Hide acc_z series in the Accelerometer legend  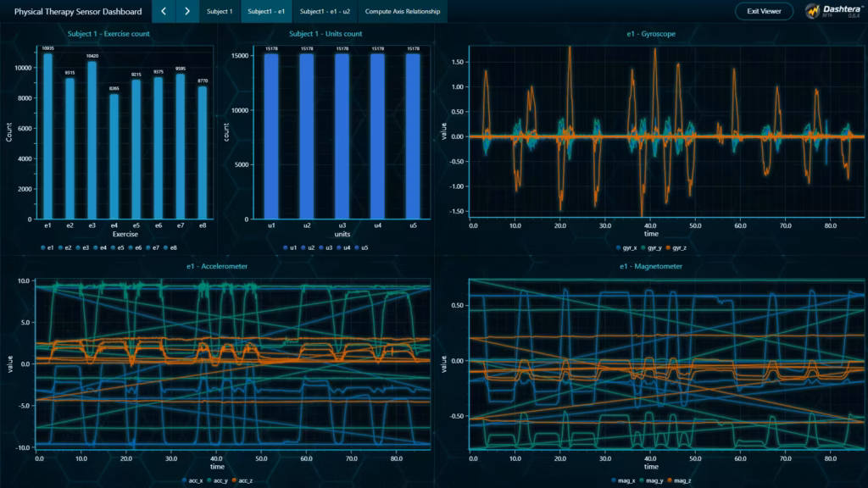click(x=234, y=480)
